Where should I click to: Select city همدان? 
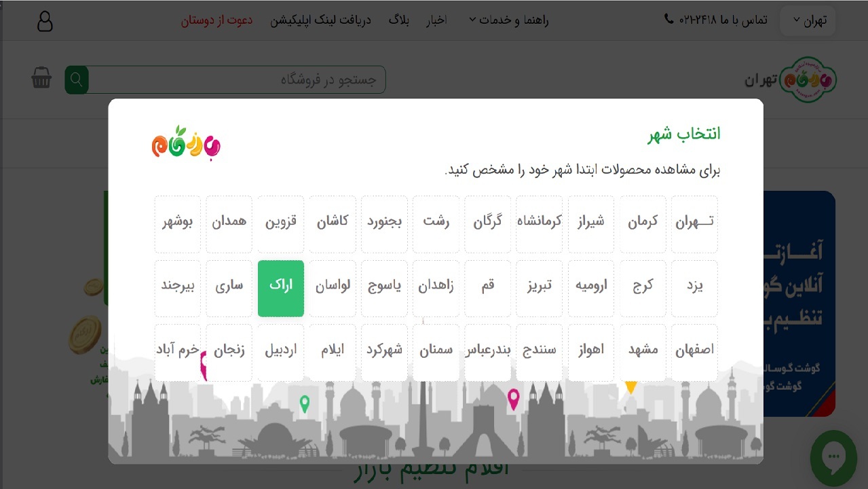point(229,224)
